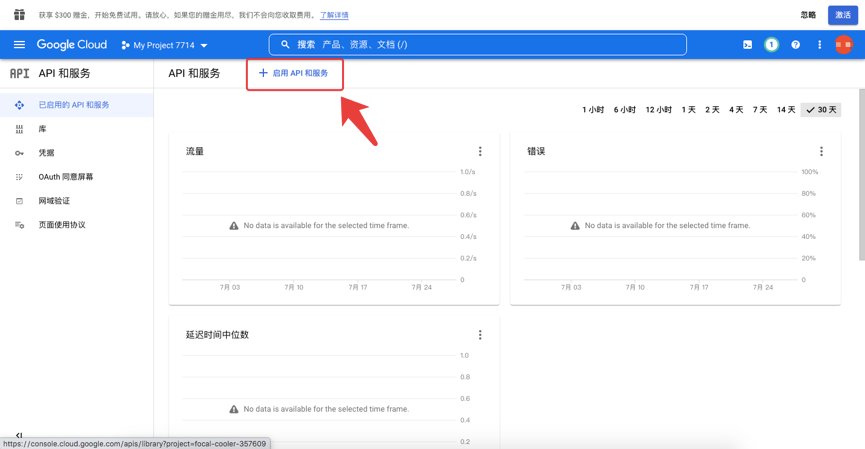Open 延迟时间中位数 chart options menu
Viewport: 865px width, 449px height.
click(x=480, y=335)
